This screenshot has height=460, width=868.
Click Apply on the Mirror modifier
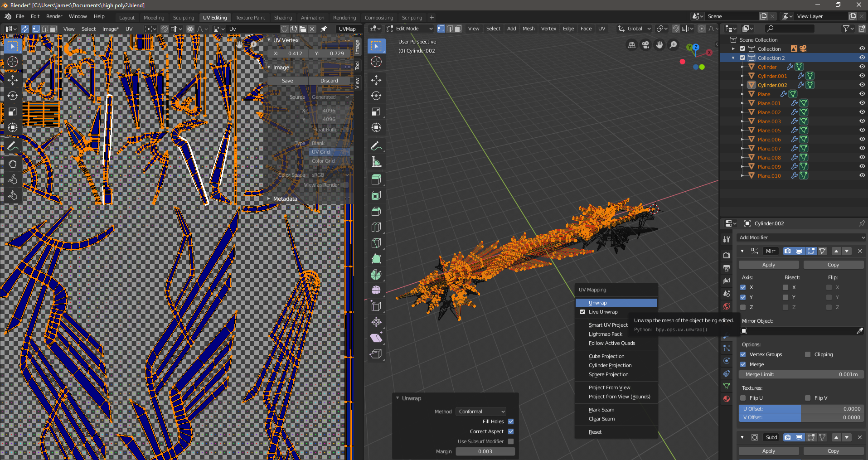[768, 265]
